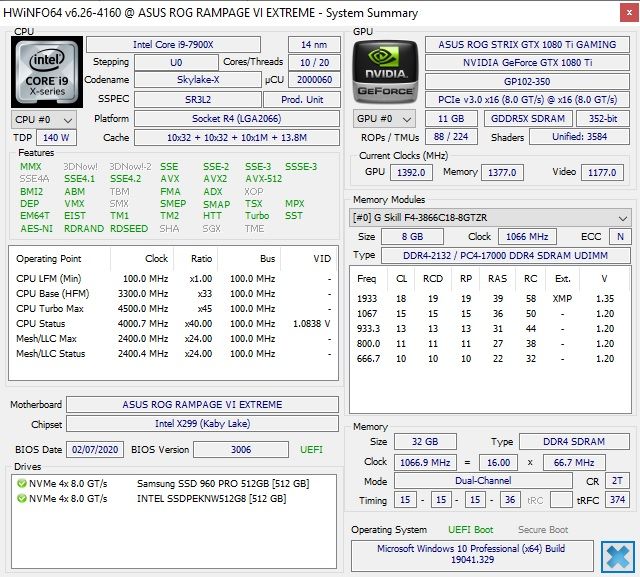Click the BIOS Version 3006 field
Image resolution: width=640 pixels, height=577 pixels.
(x=241, y=450)
